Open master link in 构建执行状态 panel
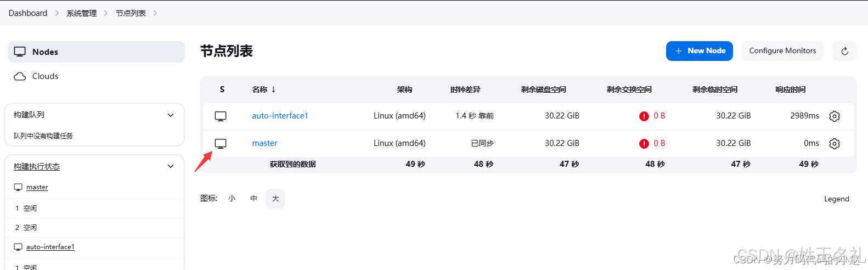The image size is (868, 270). (x=37, y=187)
